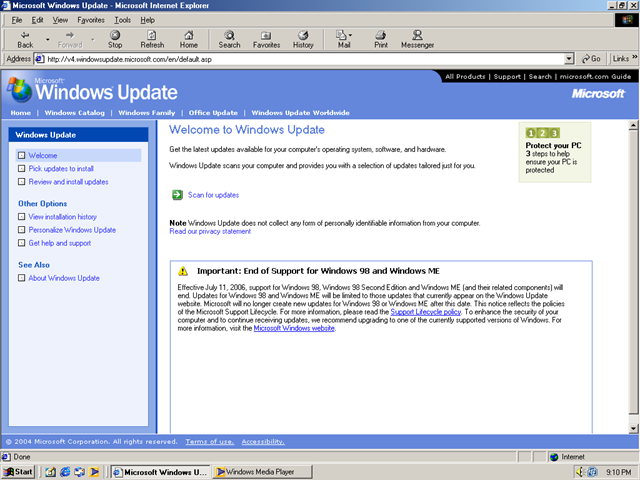This screenshot has width=640, height=480.
Task: Click the volume tray icon
Action: 580,472
